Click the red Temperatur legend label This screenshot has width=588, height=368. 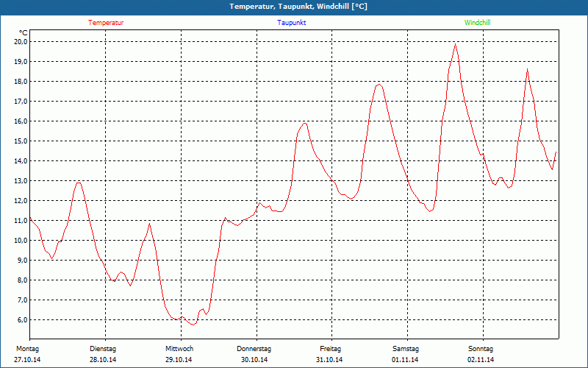pyautogui.click(x=106, y=23)
